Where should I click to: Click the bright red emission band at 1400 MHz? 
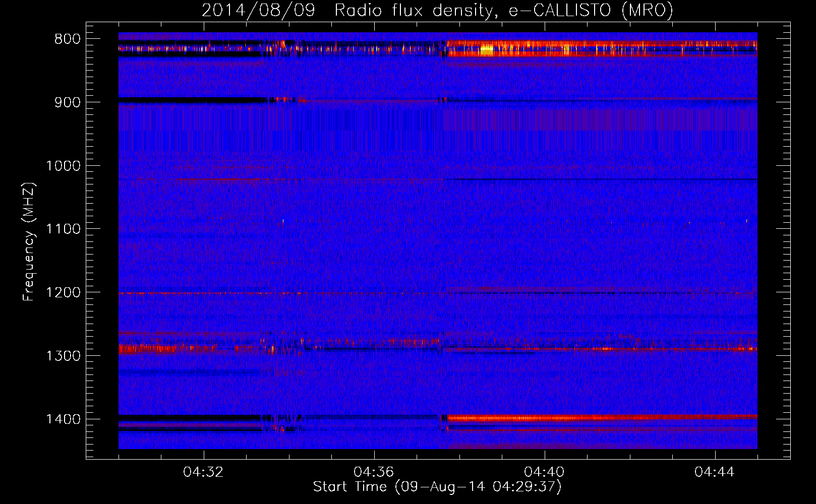click(602, 417)
